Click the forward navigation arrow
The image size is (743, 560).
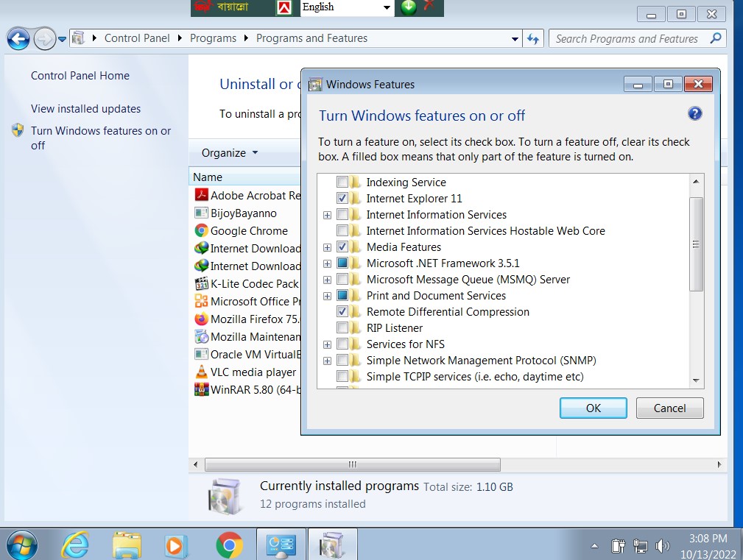coord(44,39)
